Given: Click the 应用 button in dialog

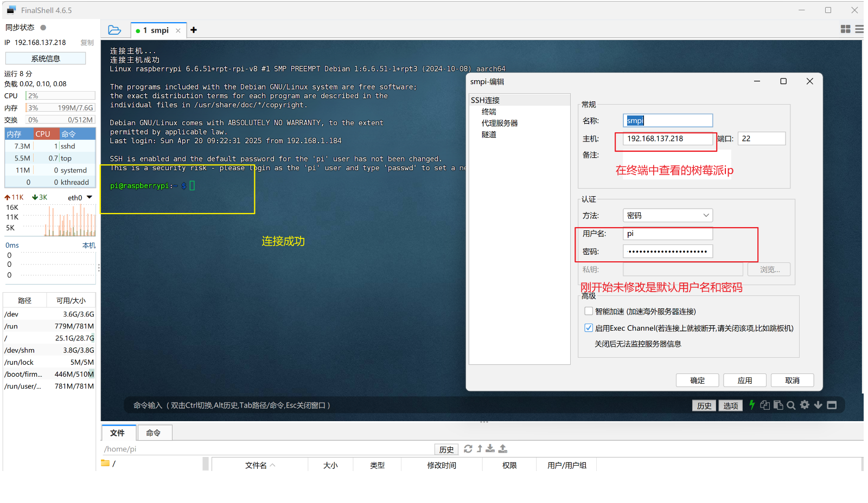Looking at the screenshot, I should 745,380.
